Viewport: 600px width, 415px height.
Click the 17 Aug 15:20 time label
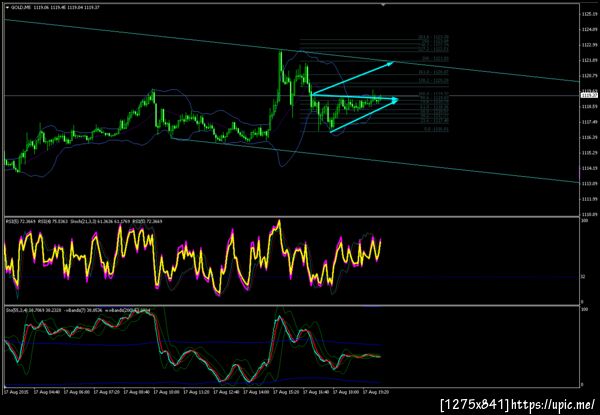[285, 392]
